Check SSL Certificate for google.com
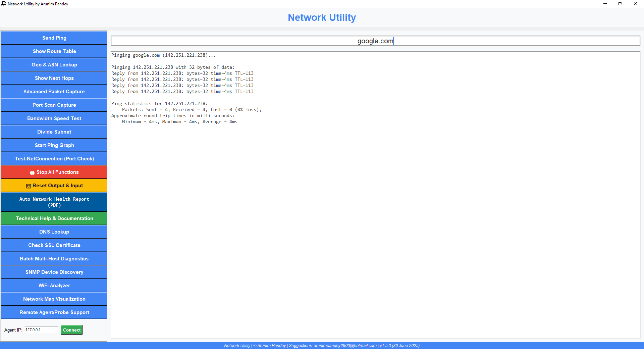This screenshot has width=644, height=349. point(54,245)
